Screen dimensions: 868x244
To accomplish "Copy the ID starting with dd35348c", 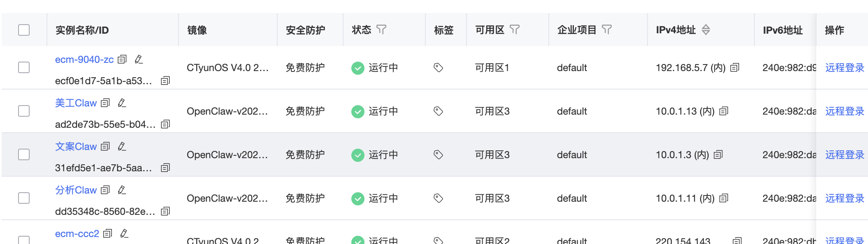I will click(165, 211).
